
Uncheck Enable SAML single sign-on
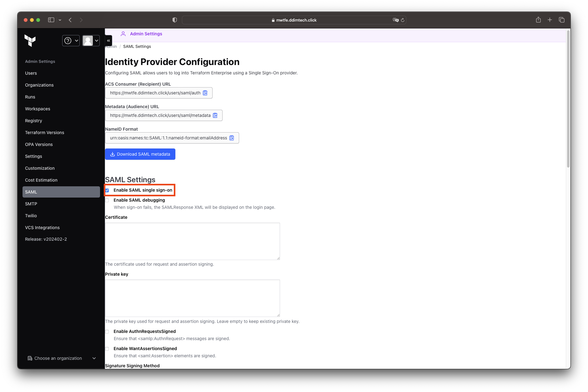[x=107, y=190]
